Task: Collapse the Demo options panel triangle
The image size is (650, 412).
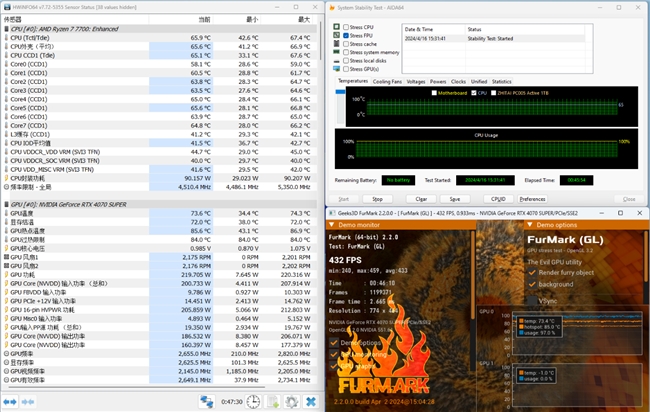Action: point(529,225)
